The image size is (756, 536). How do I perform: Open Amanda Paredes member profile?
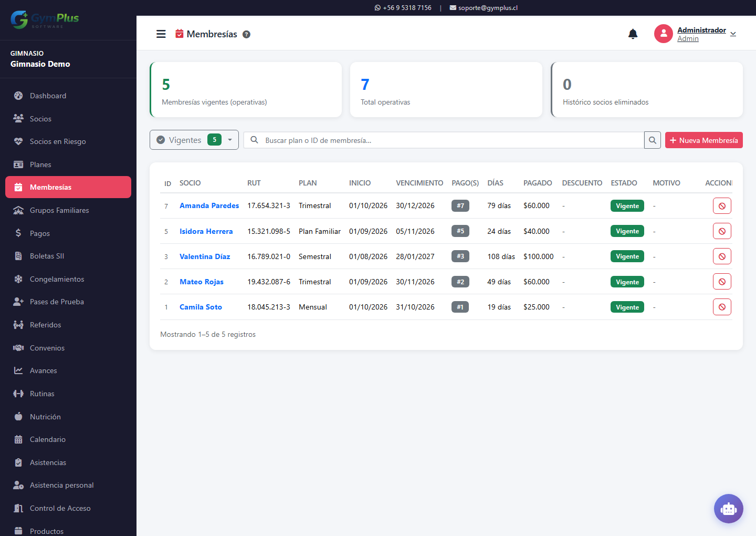[209, 205]
